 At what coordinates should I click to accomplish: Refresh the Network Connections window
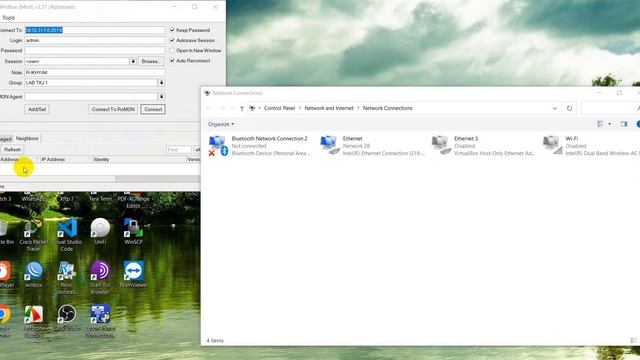point(569,108)
